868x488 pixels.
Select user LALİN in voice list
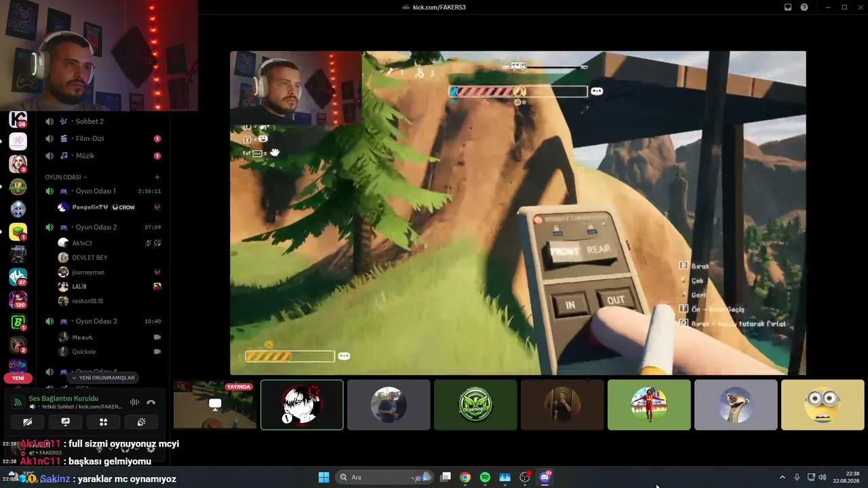tap(109, 287)
